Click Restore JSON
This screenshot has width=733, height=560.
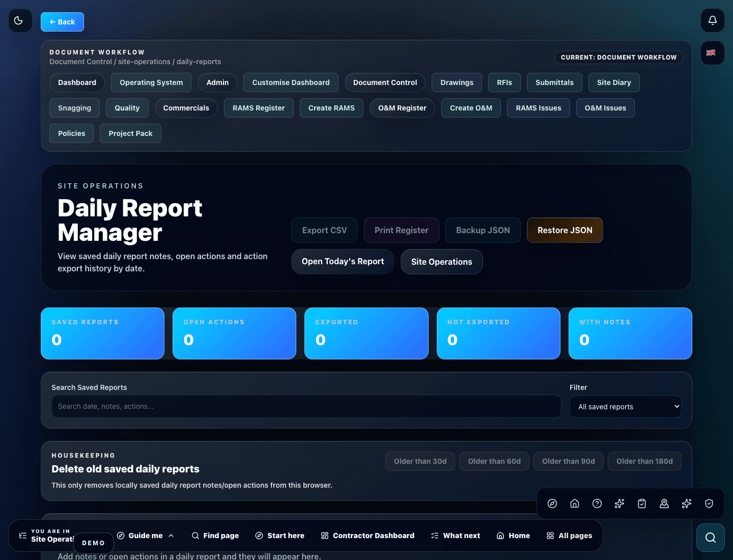pyautogui.click(x=565, y=230)
